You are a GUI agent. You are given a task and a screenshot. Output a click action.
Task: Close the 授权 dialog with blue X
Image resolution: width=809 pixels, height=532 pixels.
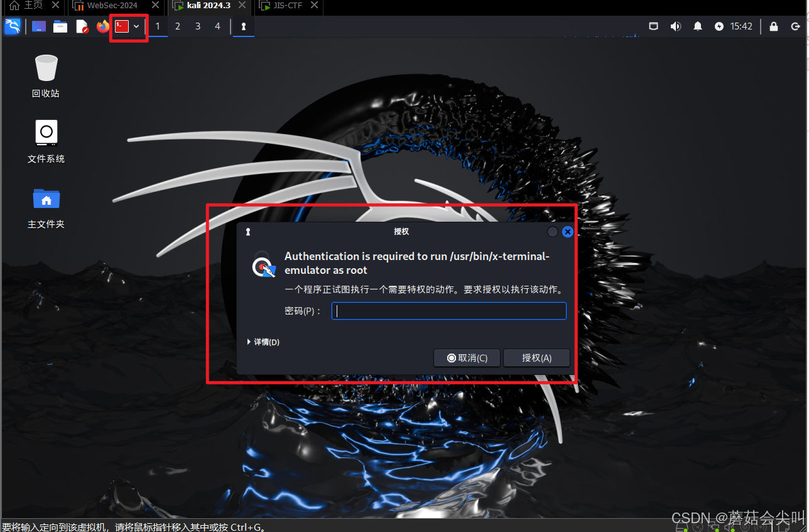point(568,232)
